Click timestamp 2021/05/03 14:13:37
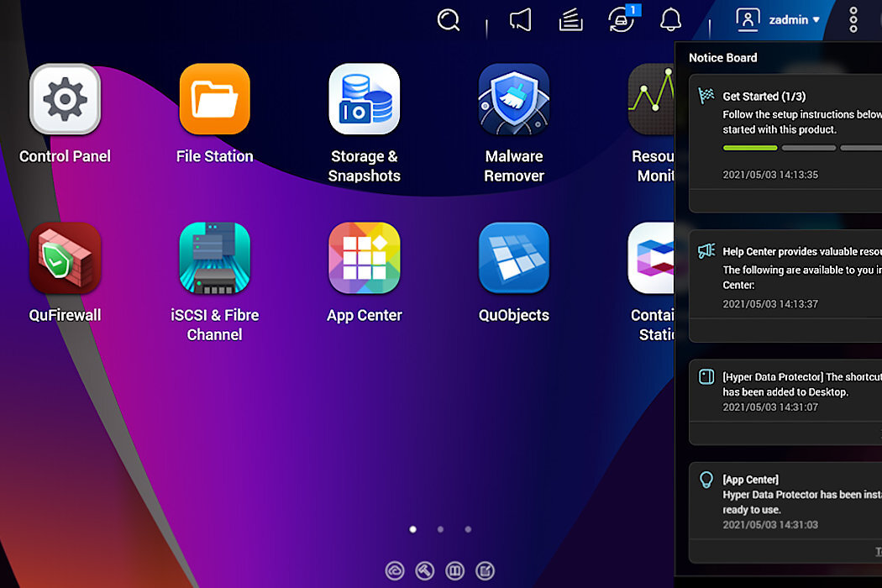The width and height of the screenshot is (882, 588). [770, 304]
